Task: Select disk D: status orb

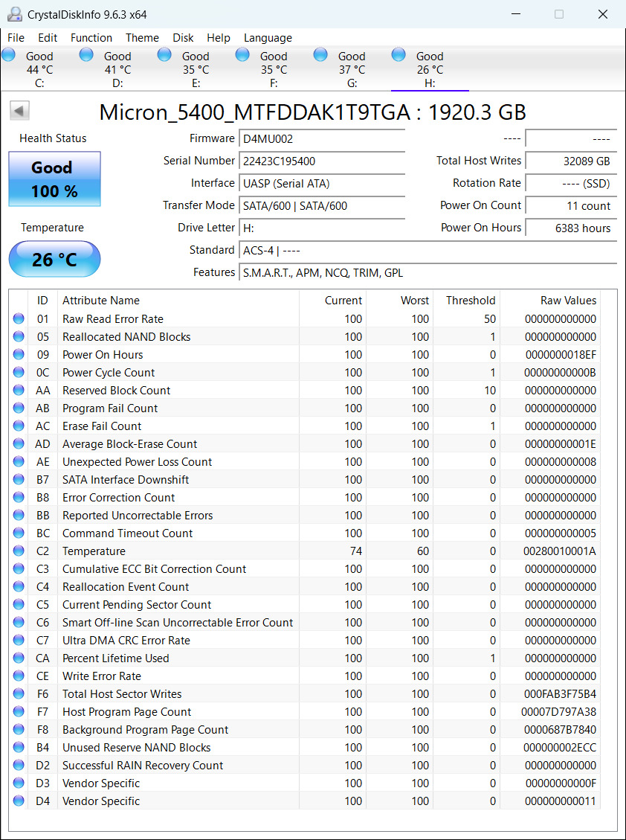Action: point(86,54)
